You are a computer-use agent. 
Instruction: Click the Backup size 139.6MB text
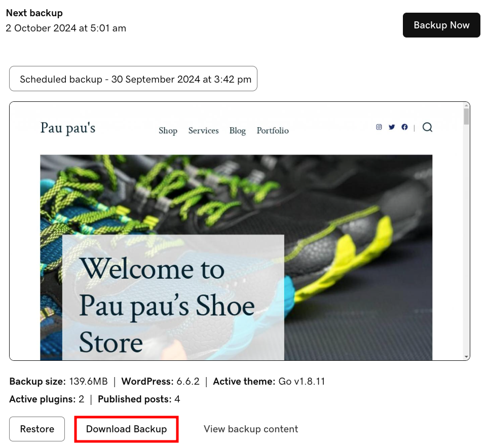(x=58, y=381)
